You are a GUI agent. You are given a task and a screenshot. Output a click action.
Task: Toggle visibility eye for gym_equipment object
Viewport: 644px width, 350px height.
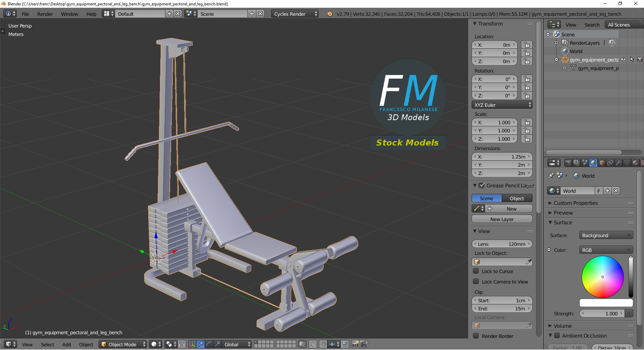624,59
